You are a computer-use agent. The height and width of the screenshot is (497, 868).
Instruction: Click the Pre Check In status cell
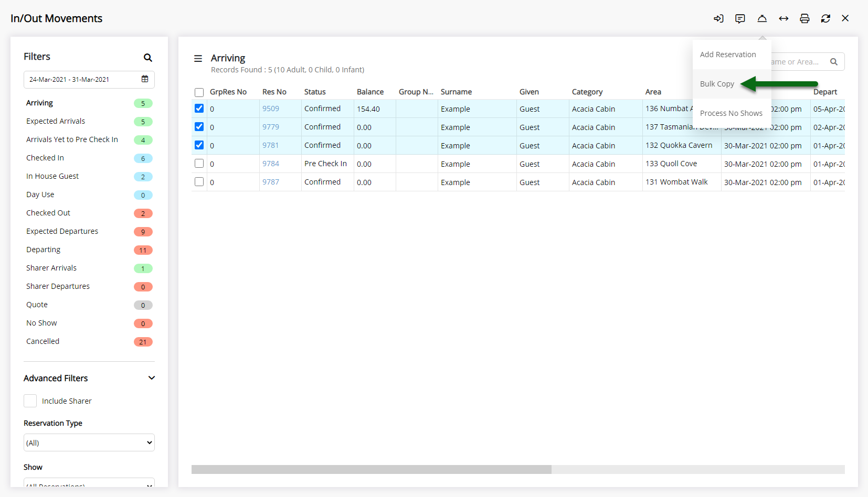(x=327, y=164)
